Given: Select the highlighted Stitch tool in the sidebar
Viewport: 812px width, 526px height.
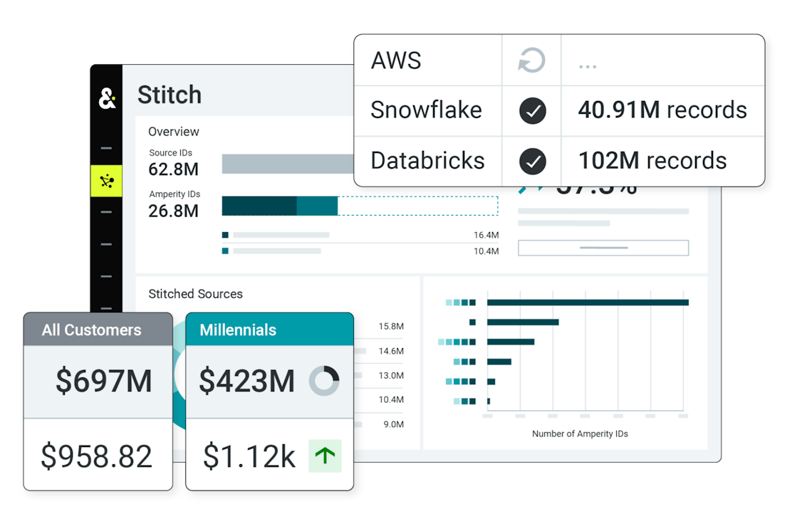Looking at the screenshot, I should 105,180.
